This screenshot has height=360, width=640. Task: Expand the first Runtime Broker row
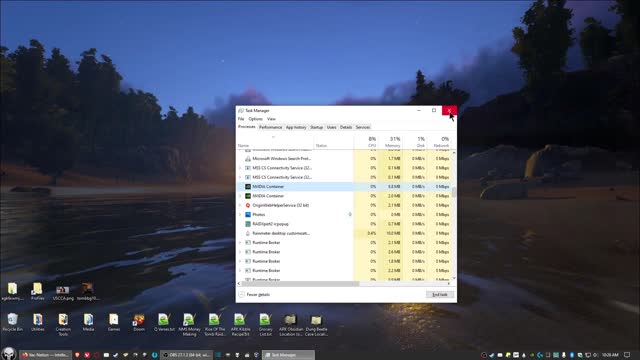240,243
